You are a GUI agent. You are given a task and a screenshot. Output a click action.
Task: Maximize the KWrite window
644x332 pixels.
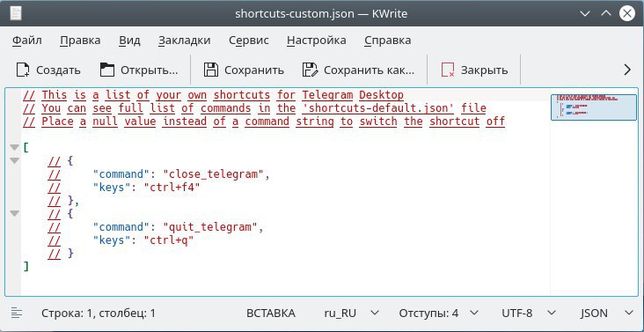coord(606,13)
